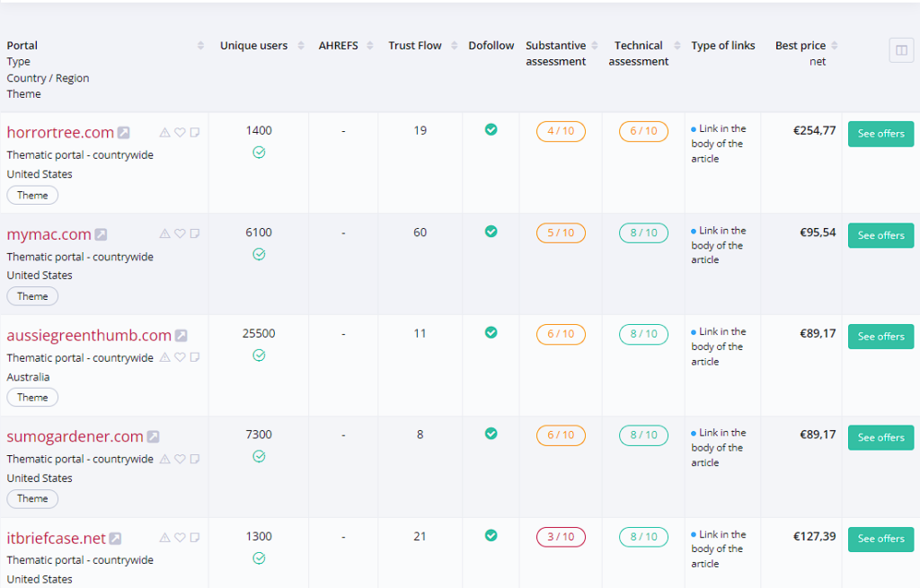The height and width of the screenshot is (588, 920).
Task: Open horrortree.com external link icon
Action: point(124,133)
